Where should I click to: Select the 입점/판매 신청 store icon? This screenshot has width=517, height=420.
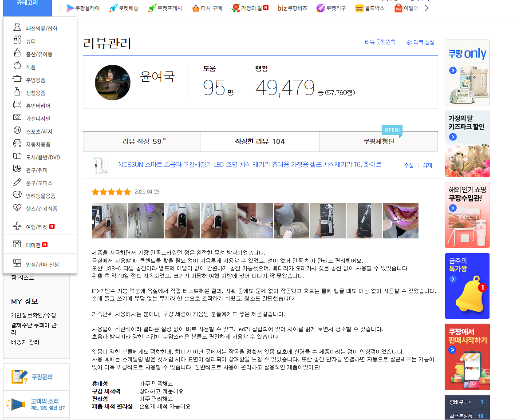(17, 263)
